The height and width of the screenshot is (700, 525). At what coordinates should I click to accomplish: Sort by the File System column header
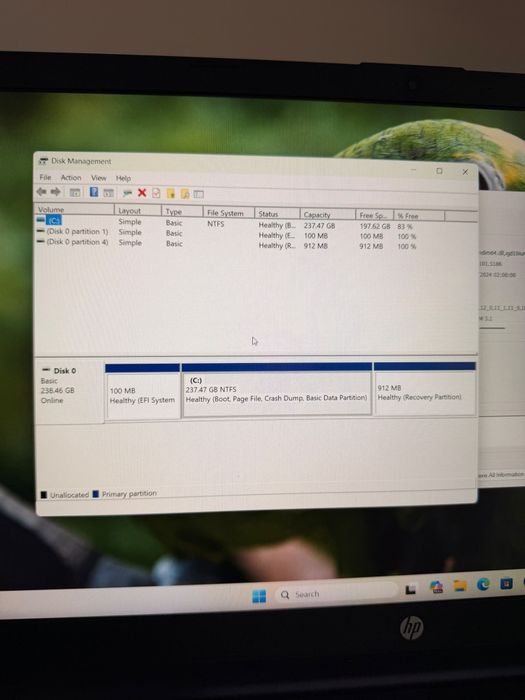229,213
